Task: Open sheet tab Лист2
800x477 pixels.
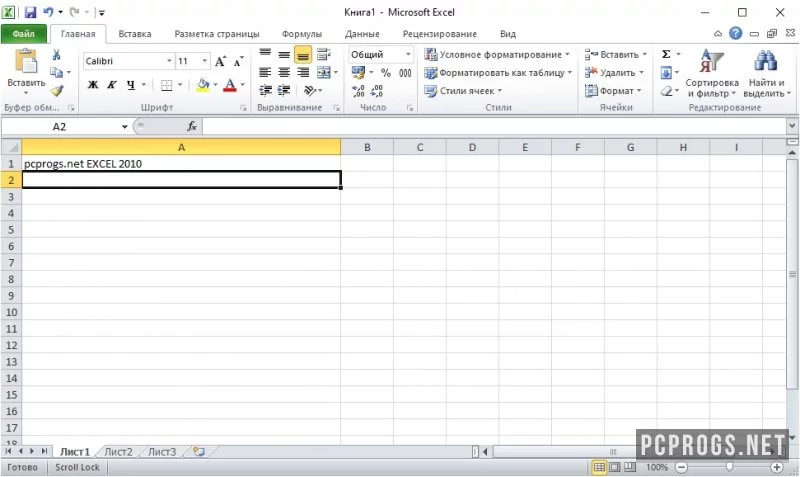Action: (x=118, y=451)
